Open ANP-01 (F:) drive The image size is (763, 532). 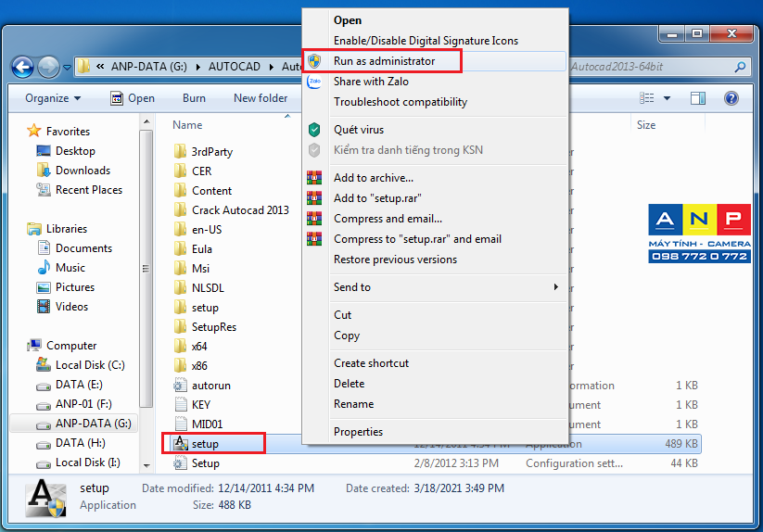pyautogui.click(x=74, y=403)
